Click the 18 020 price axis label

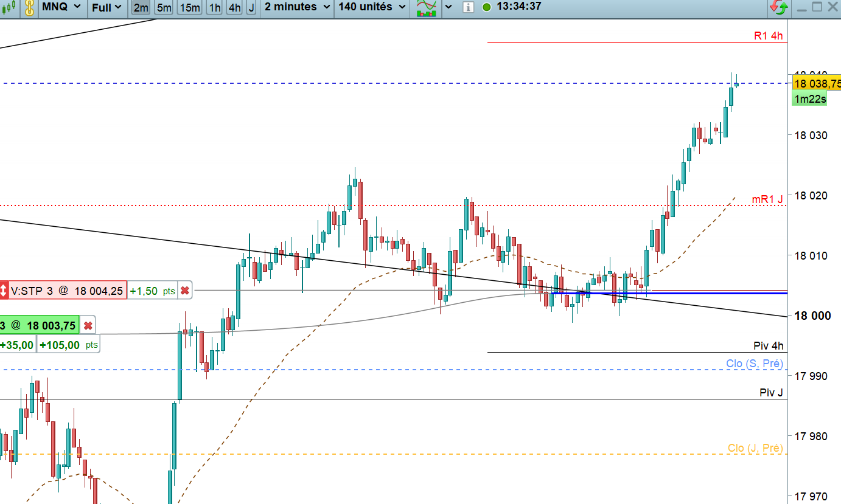(x=811, y=195)
